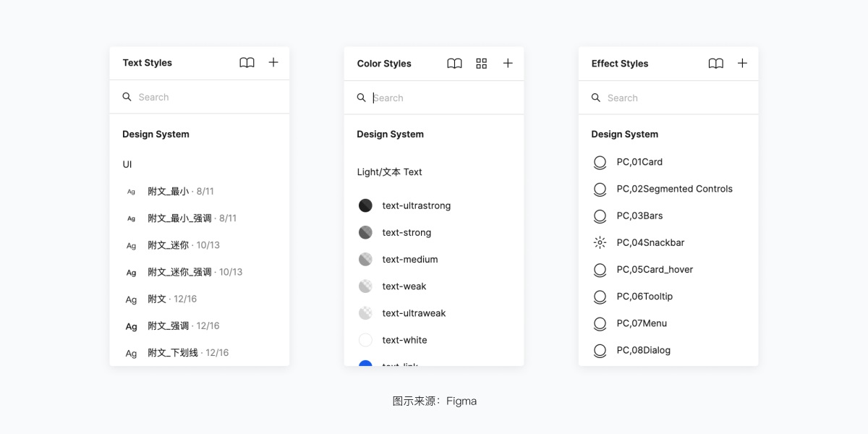Add a new color style with plus icon
The height and width of the screenshot is (434, 868).
pos(508,63)
